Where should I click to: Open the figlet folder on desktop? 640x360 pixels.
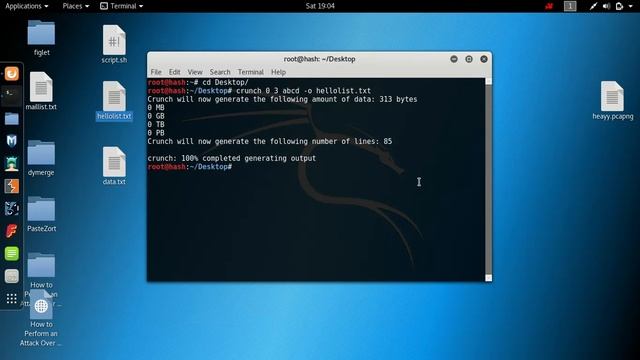(41, 33)
